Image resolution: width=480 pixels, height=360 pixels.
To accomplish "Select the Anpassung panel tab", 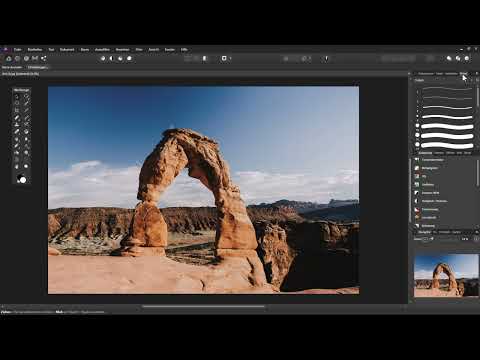I will [x=425, y=153].
